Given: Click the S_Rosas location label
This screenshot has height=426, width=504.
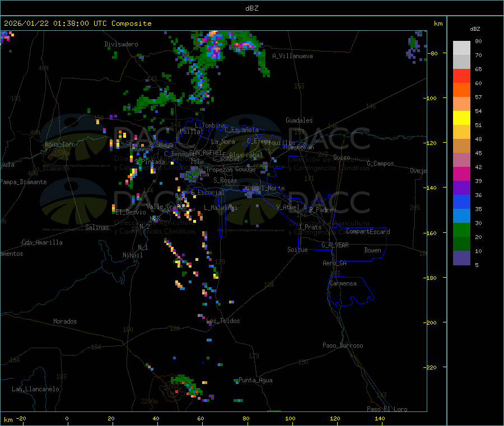Looking at the screenshot, I should (x=225, y=180).
